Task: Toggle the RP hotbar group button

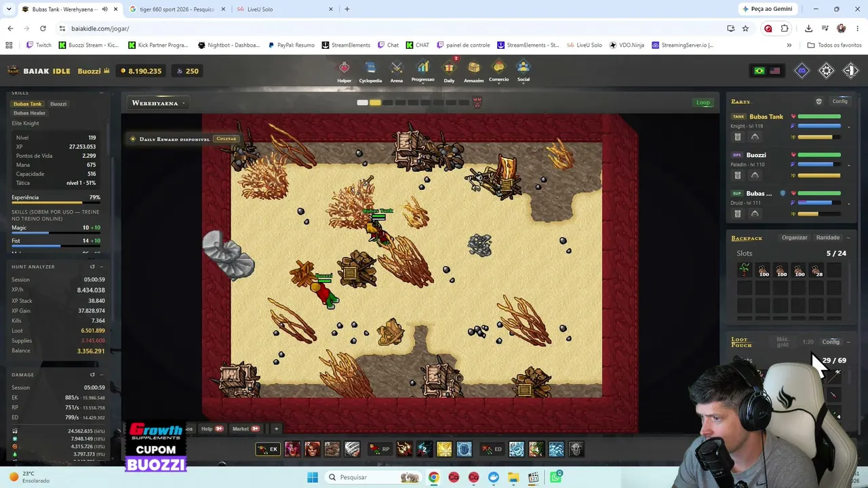Action: (379, 449)
